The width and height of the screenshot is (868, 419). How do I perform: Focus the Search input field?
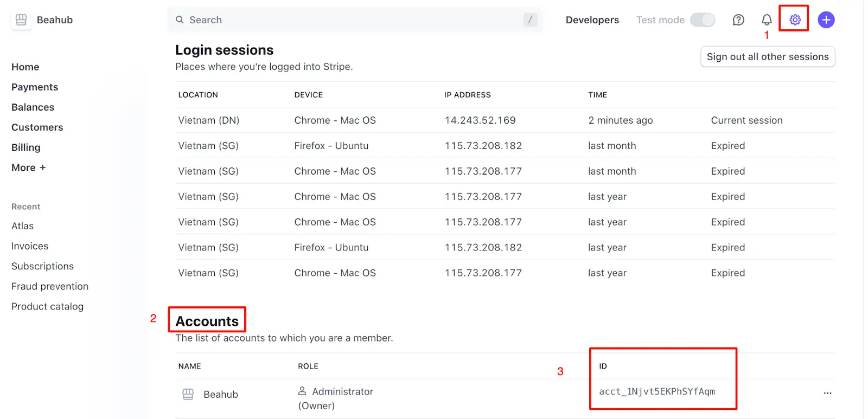tap(355, 20)
